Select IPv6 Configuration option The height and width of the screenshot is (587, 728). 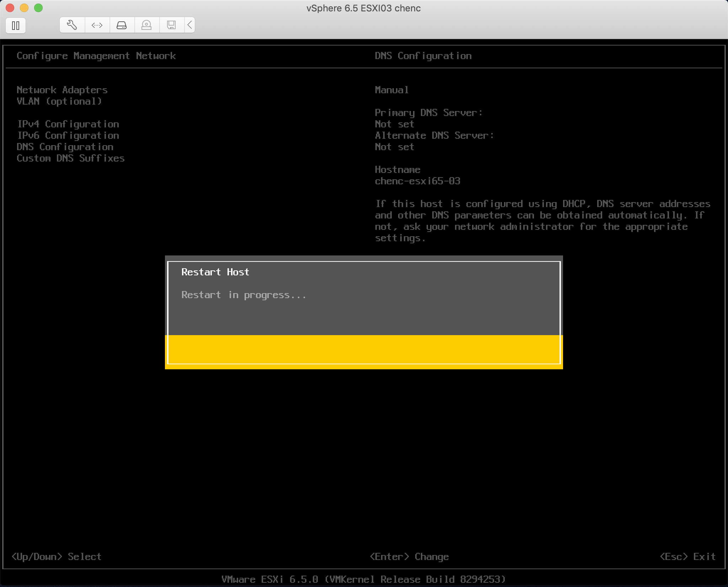pos(68,135)
